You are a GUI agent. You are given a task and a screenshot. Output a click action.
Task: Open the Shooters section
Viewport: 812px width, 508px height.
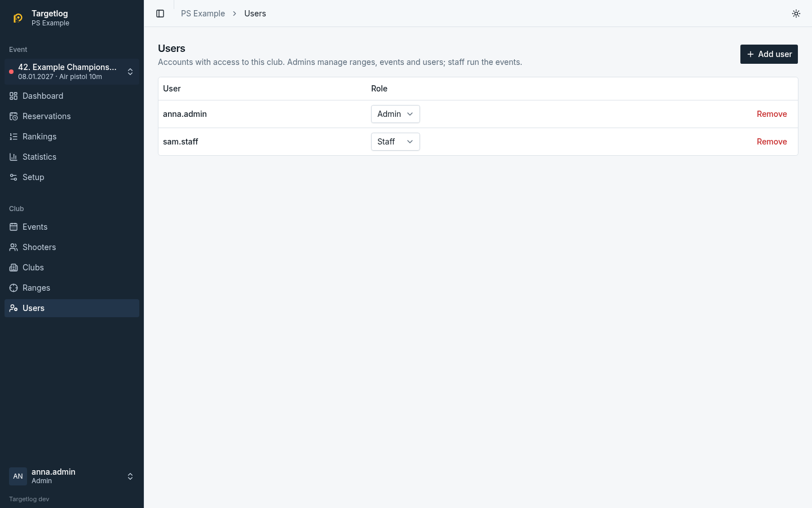point(72,247)
